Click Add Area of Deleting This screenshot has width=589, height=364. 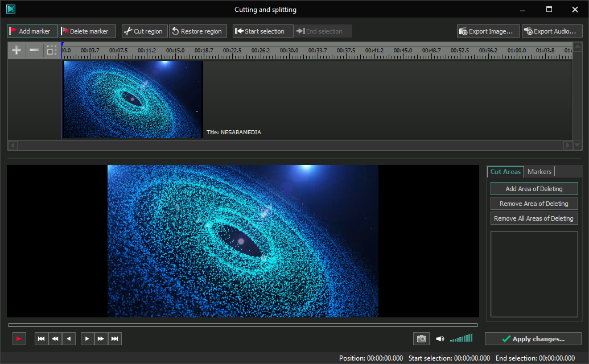click(534, 189)
